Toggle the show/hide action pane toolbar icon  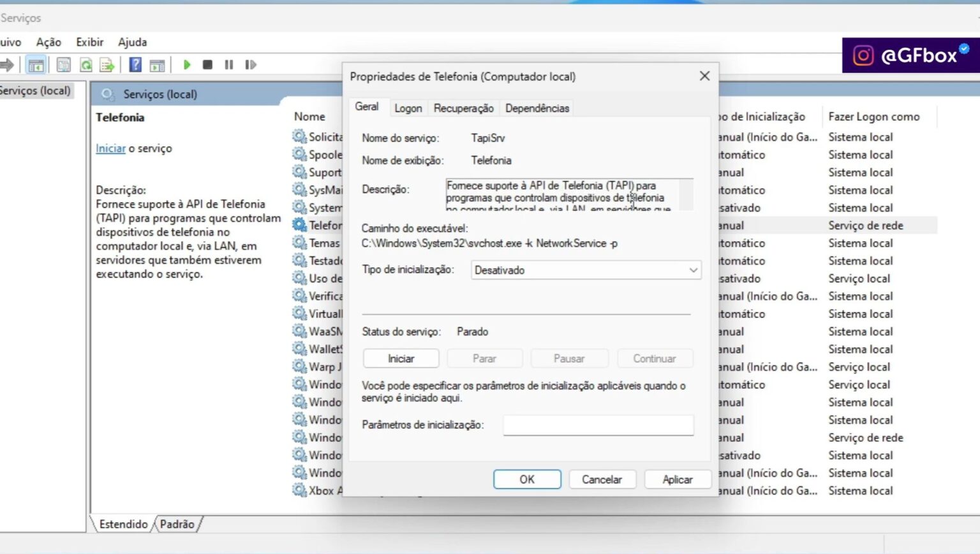[157, 64]
